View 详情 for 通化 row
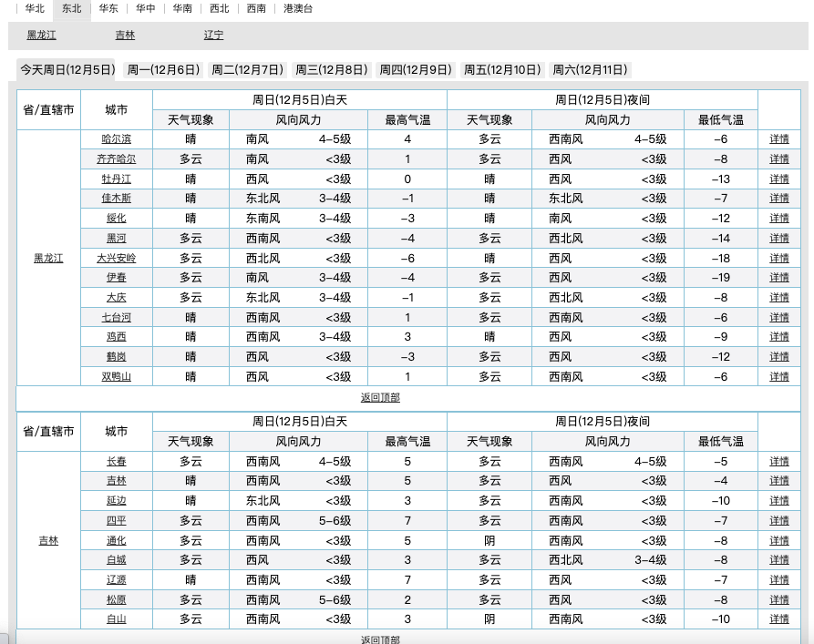The image size is (814, 644). point(779,541)
